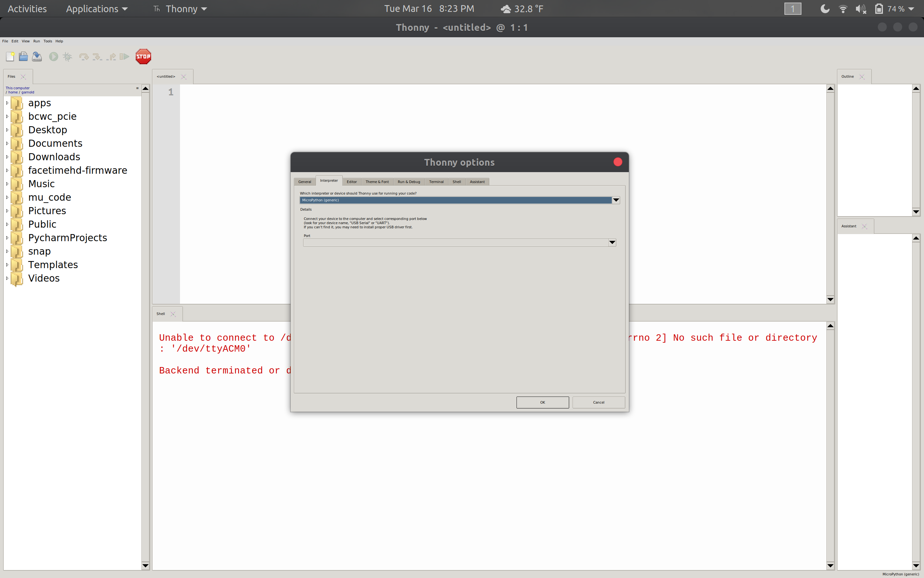Close the untitled editor tab

click(184, 76)
